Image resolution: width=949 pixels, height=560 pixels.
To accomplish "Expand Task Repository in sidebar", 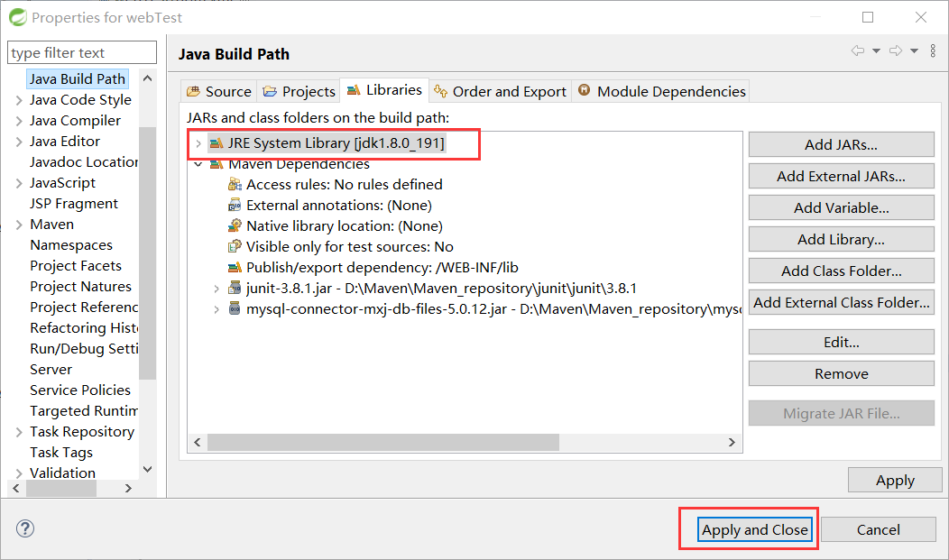I will [19, 432].
